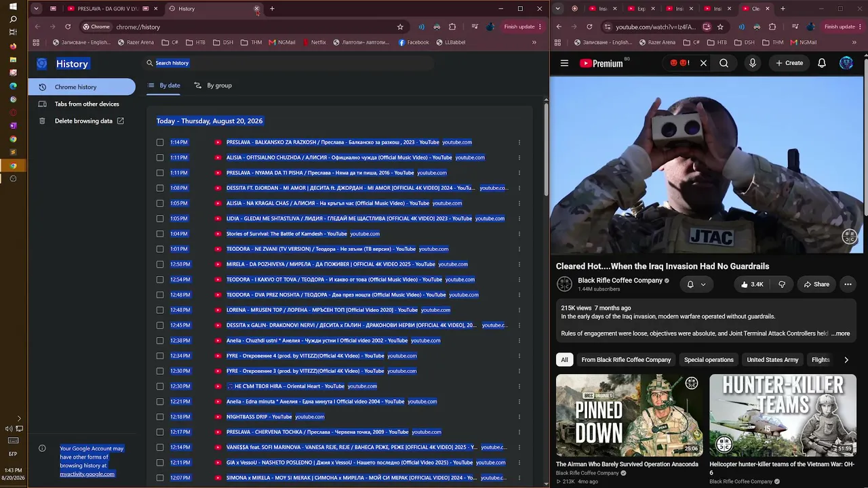Select checkbox for DESSITA FT. DJORDAN - MI AMOR
Viewport: 868px width, 488px height.
160,188
